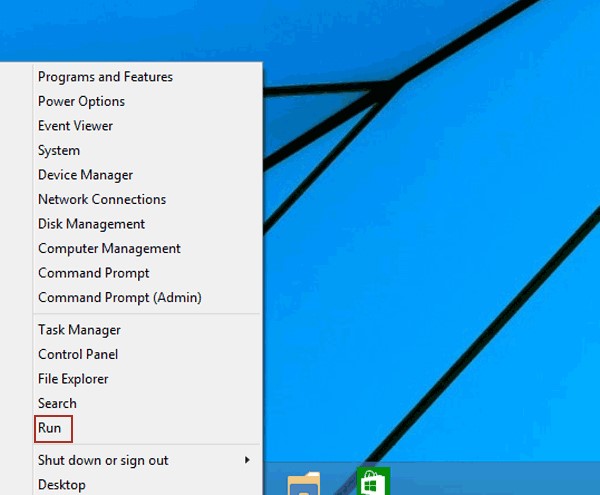Choose Search in the menu
Image resolution: width=600 pixels, height=495 pixels.
57,403
